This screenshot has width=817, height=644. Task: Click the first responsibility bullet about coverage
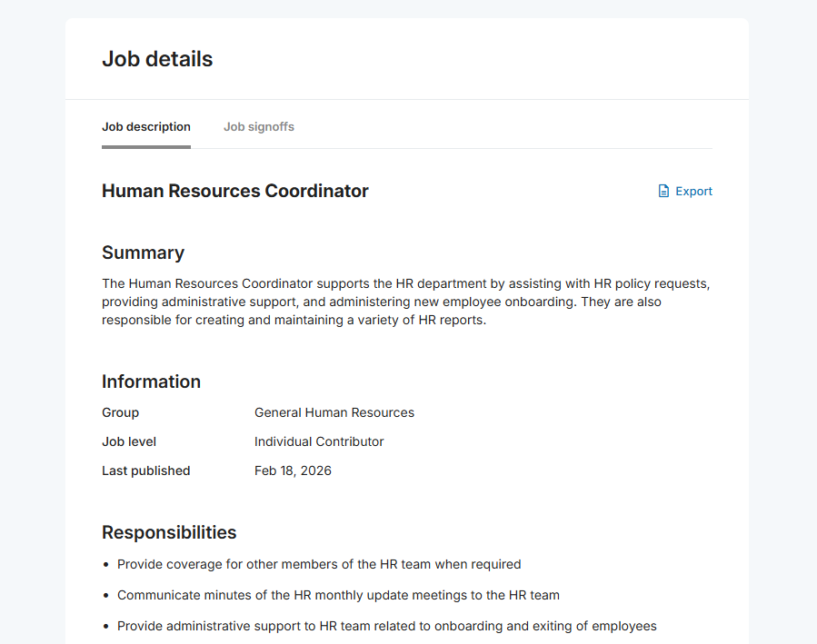point(319,564)
